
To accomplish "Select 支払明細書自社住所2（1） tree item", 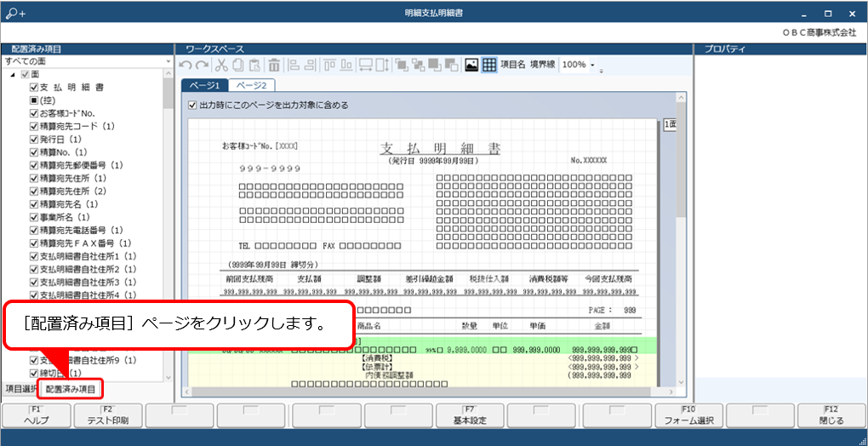I will pyautogui.click(x=88, y=270).
